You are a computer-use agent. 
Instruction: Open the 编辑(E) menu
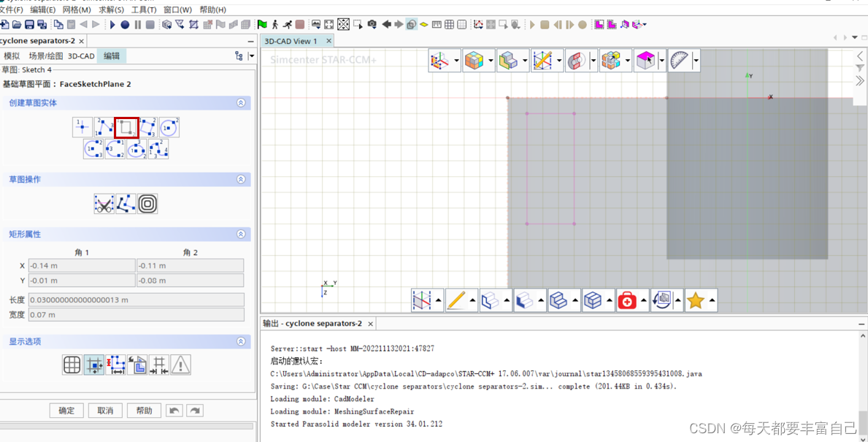tap(42, 10)
